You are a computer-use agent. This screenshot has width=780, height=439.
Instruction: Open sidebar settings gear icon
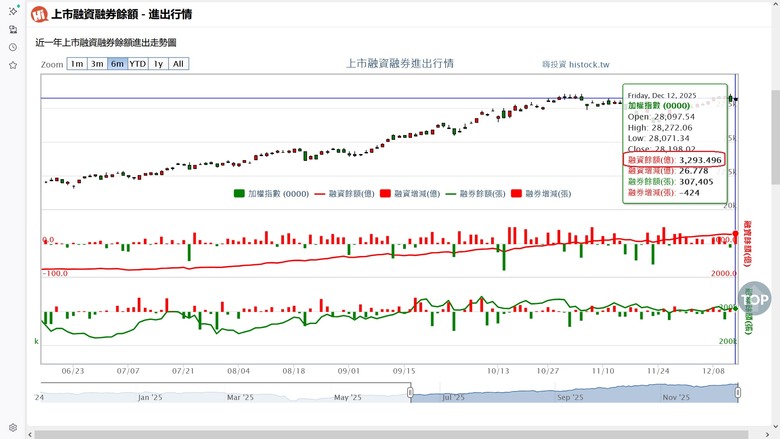(13, 428)
